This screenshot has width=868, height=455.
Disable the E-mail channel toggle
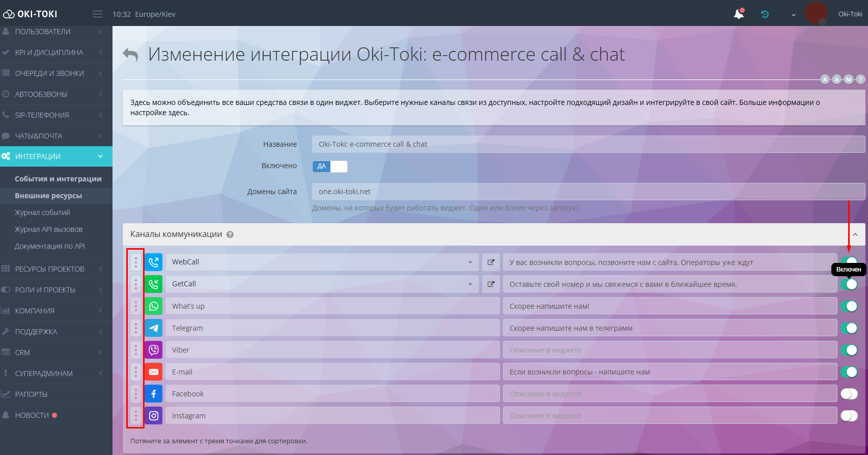[x=849, y=372]
